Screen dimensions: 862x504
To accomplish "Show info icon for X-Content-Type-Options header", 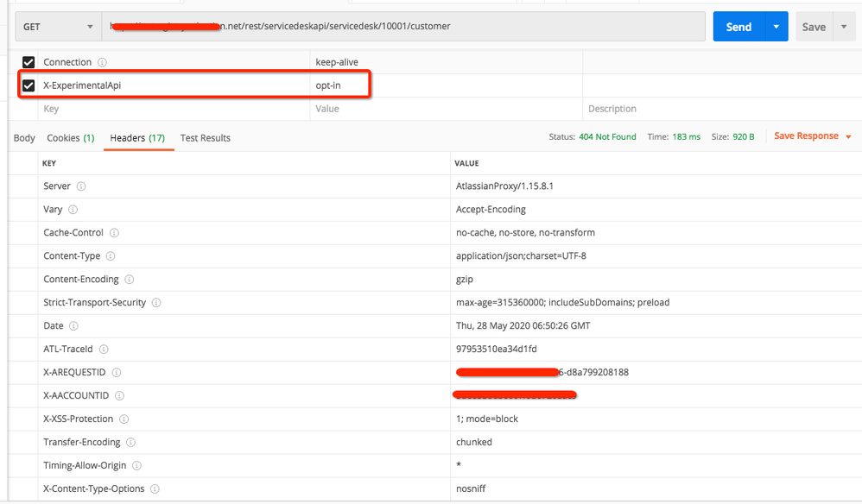I will click(155, 488).
